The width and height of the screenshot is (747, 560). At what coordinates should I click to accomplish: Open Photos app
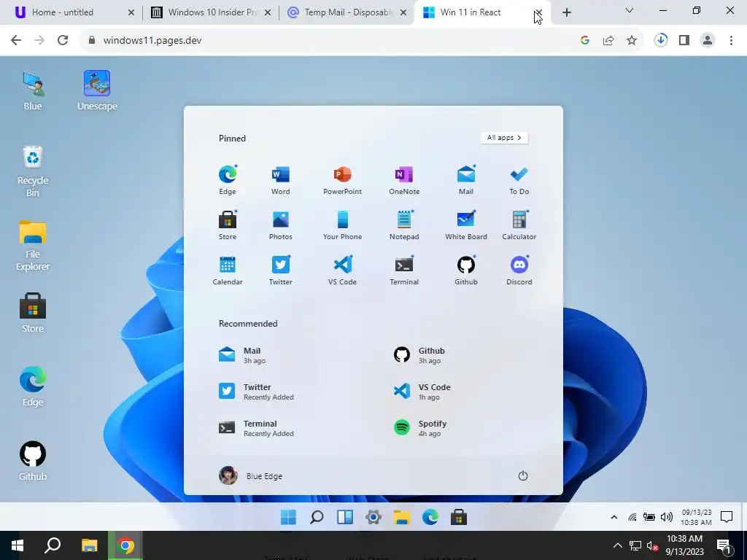(x=280, y=225)
